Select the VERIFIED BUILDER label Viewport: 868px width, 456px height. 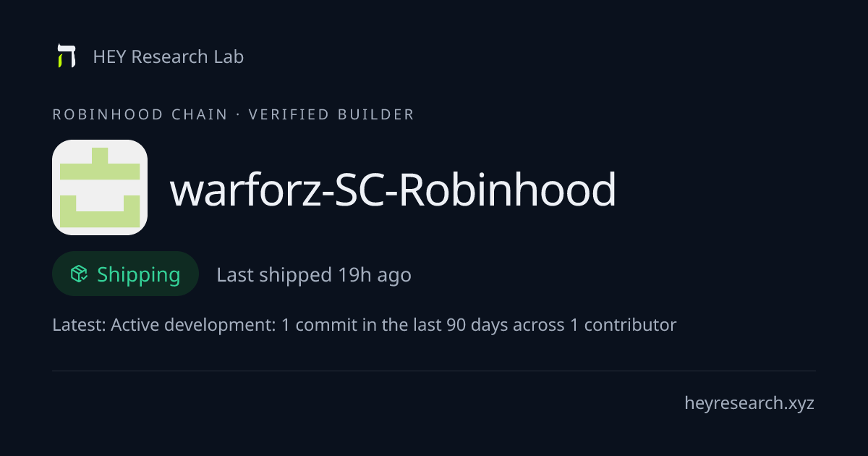point(331,114)
